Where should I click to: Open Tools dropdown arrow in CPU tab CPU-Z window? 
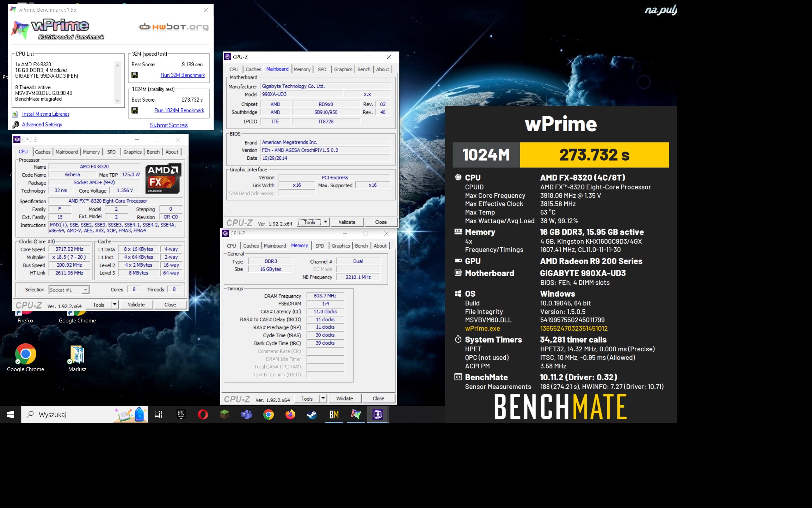[115, 304]
